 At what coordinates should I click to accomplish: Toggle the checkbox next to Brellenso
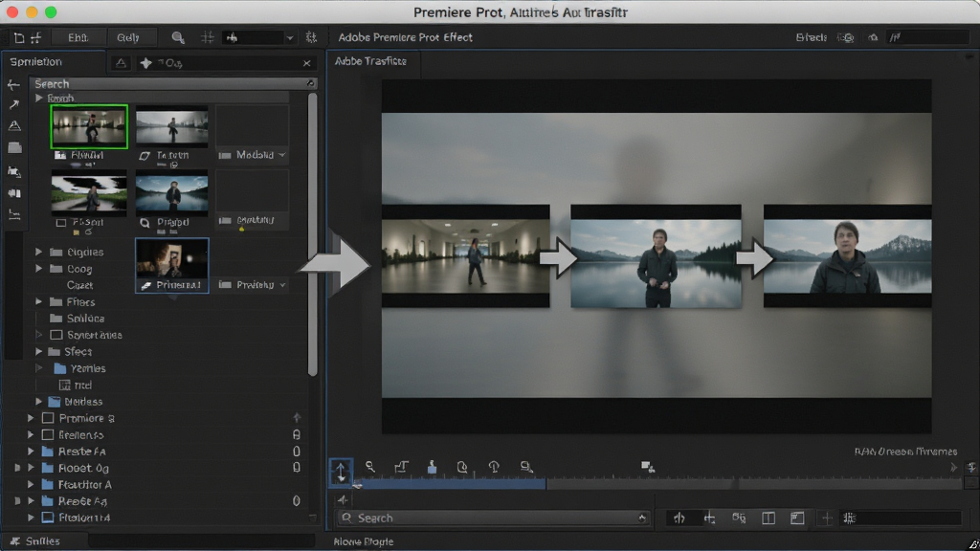48,434
